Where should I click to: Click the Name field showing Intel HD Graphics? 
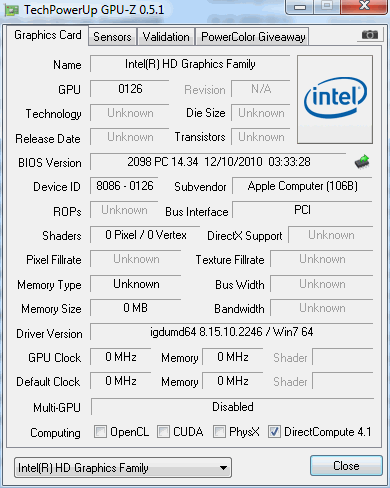tap(190, 64)
